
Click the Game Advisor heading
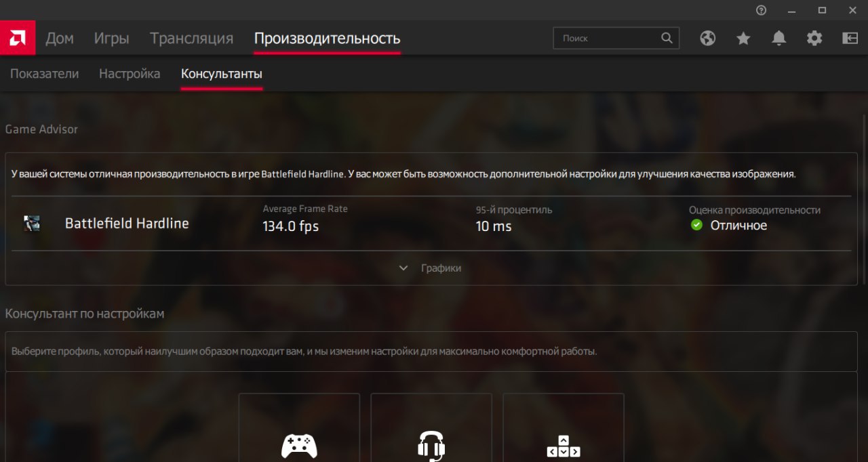pyautogui.click(x=41, y=129)
